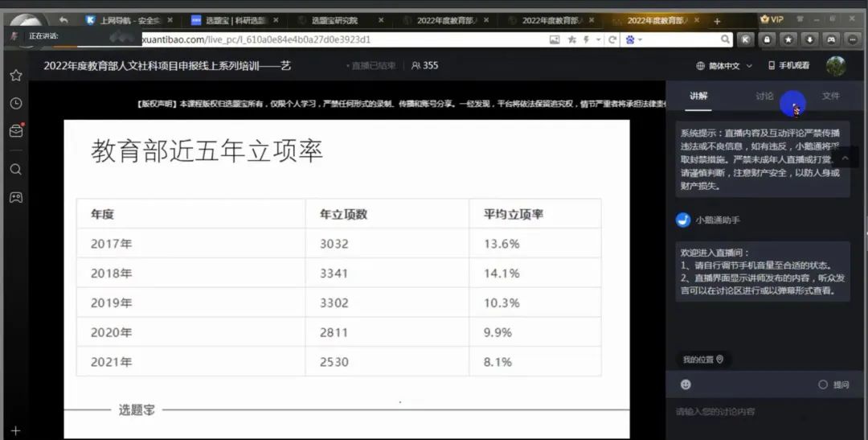
Task: Click the download arrow toolbar icon
Action: click(809, 39)
